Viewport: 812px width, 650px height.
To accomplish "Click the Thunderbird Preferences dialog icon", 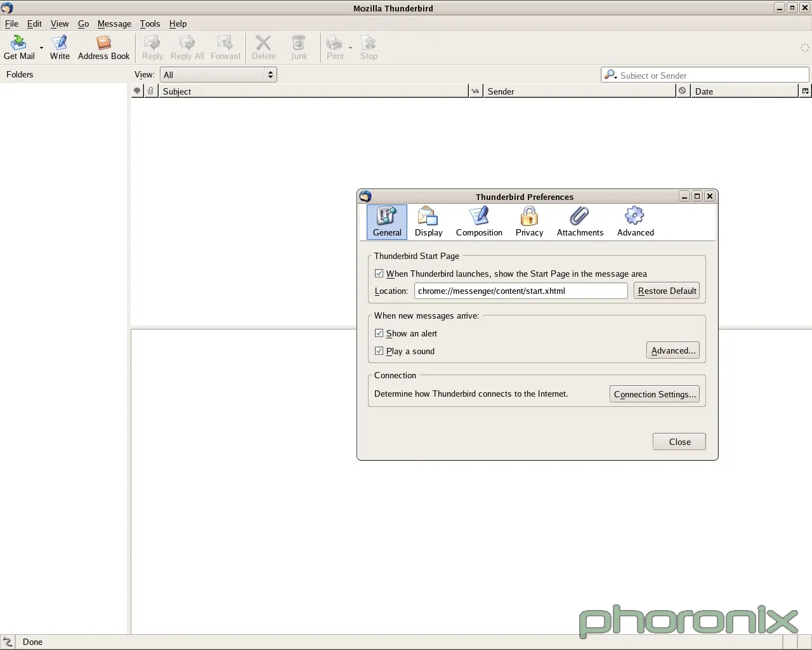I will [365, 196].
